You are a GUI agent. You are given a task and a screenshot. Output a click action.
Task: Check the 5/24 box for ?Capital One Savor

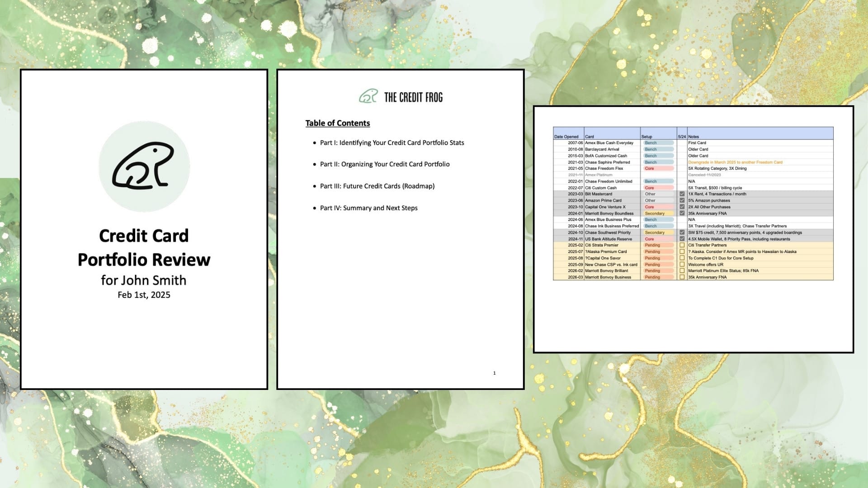tap(682, 258)
